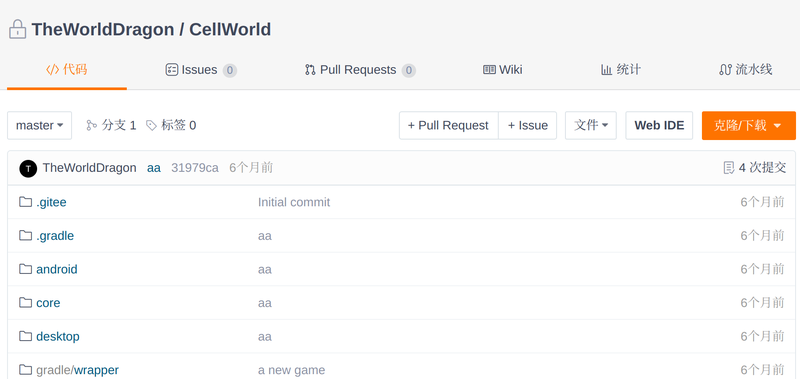Click the commits document icon beside 4 次提交
The image size is (800, 379).
[729, 168]
